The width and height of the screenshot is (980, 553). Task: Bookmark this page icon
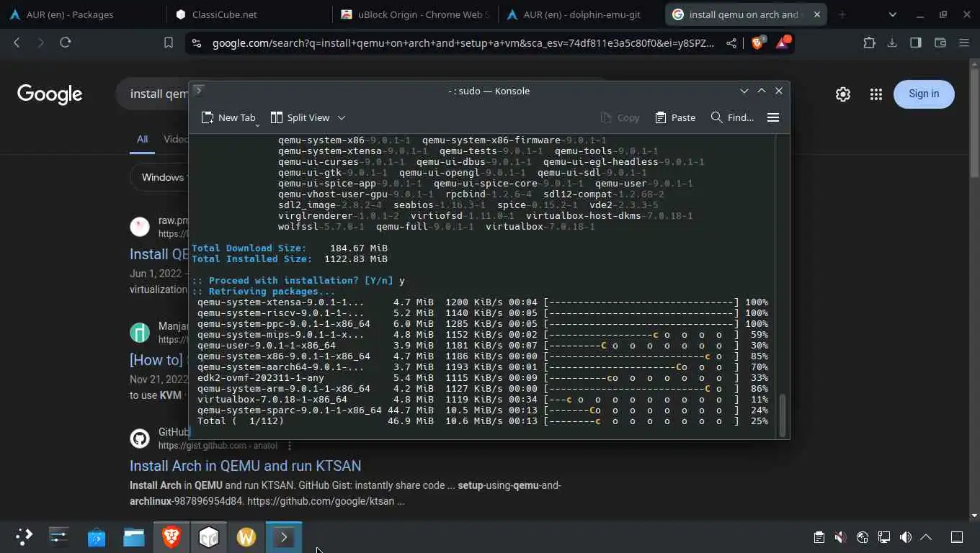[x=169, y=43]
